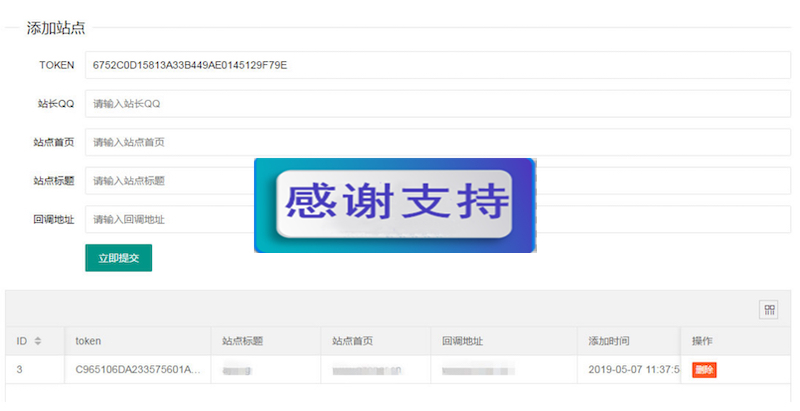Select the 站点标题 table column header
This screenshot has height=411, width=800.
pos(241,341)
